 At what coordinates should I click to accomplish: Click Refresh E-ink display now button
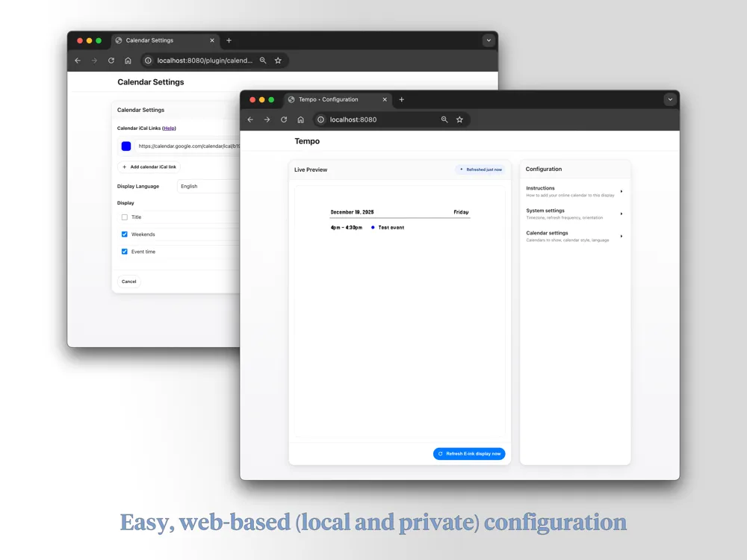click(x=469, y=454)
